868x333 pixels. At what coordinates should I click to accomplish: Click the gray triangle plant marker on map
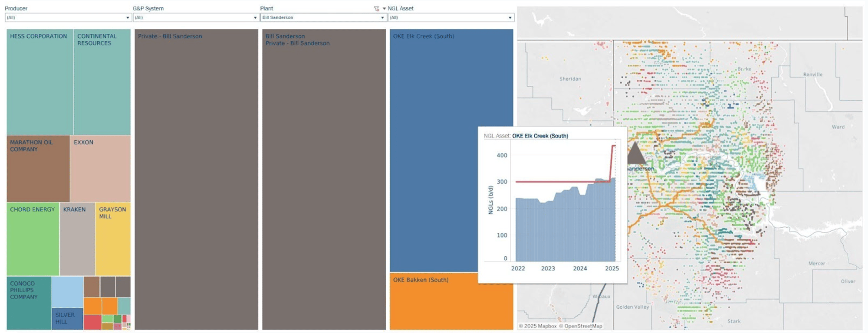point(635,153)
